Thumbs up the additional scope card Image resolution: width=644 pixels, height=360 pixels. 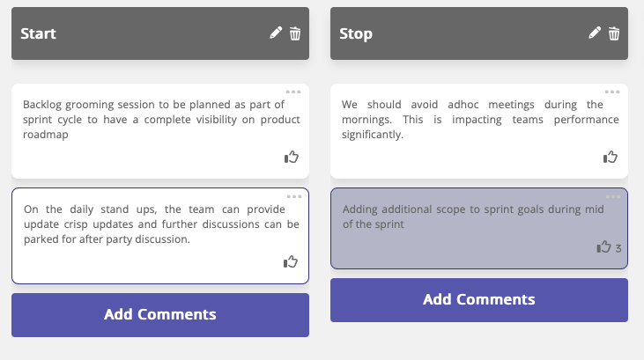[x=603, y=247]
